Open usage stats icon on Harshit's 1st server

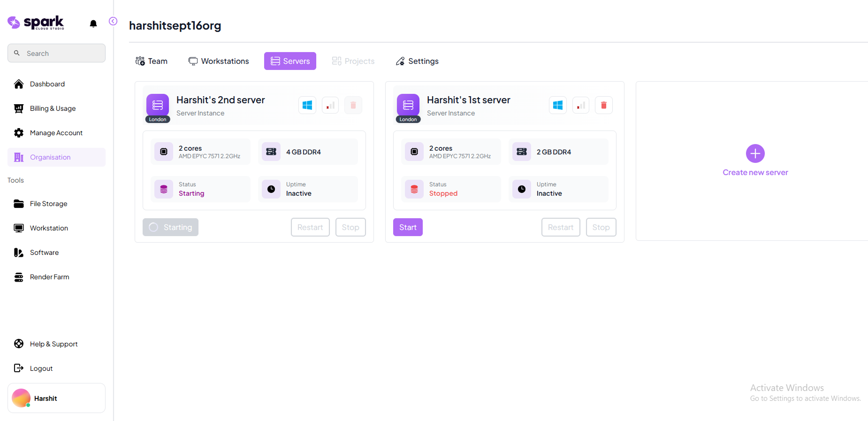pos(581,105)
